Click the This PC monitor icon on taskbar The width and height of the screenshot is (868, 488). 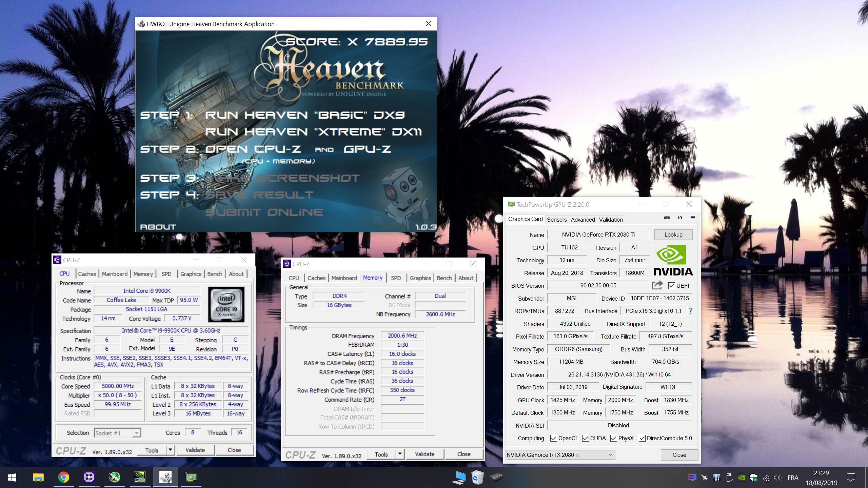[x=459, y=477]
